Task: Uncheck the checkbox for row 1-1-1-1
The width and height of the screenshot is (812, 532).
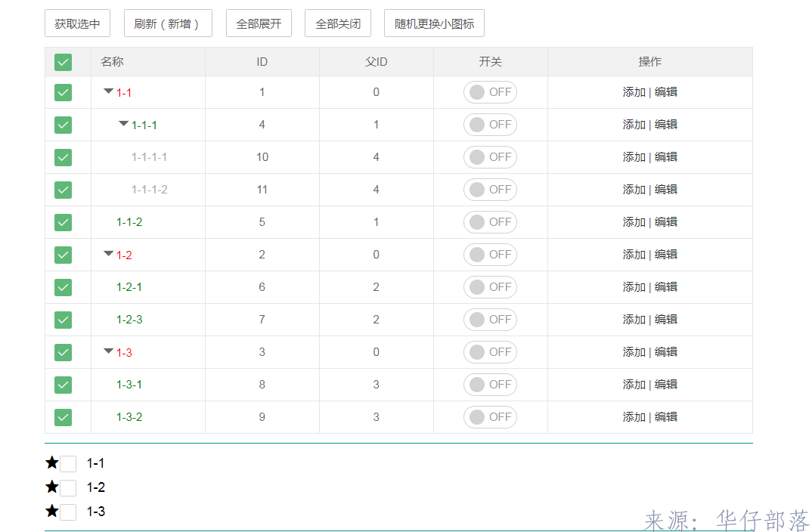Action: 64,157
